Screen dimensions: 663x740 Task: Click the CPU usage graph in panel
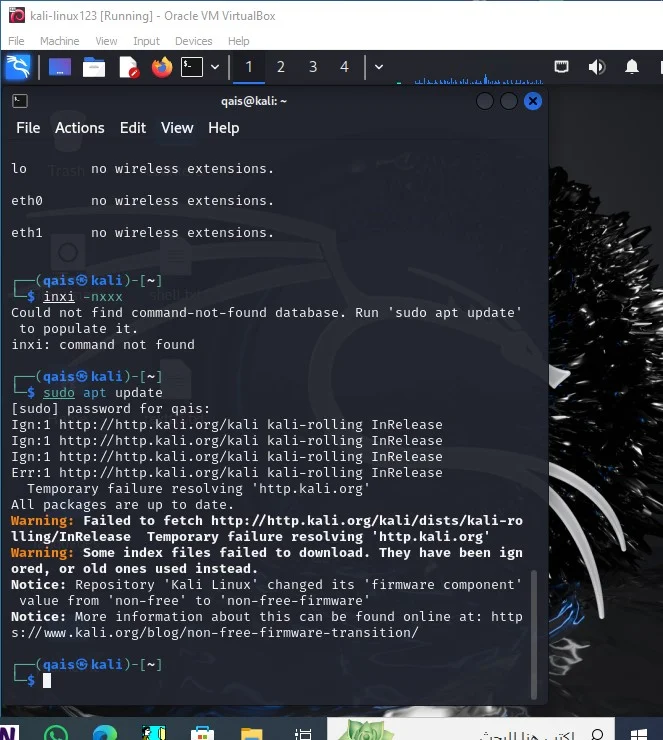(478, 79)
